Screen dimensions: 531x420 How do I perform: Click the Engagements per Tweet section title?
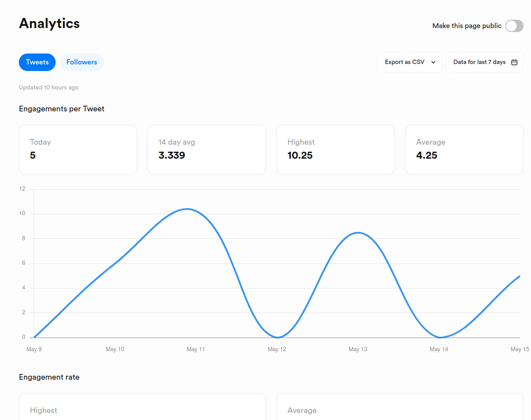pyautogui.click(x=61, y=108)
